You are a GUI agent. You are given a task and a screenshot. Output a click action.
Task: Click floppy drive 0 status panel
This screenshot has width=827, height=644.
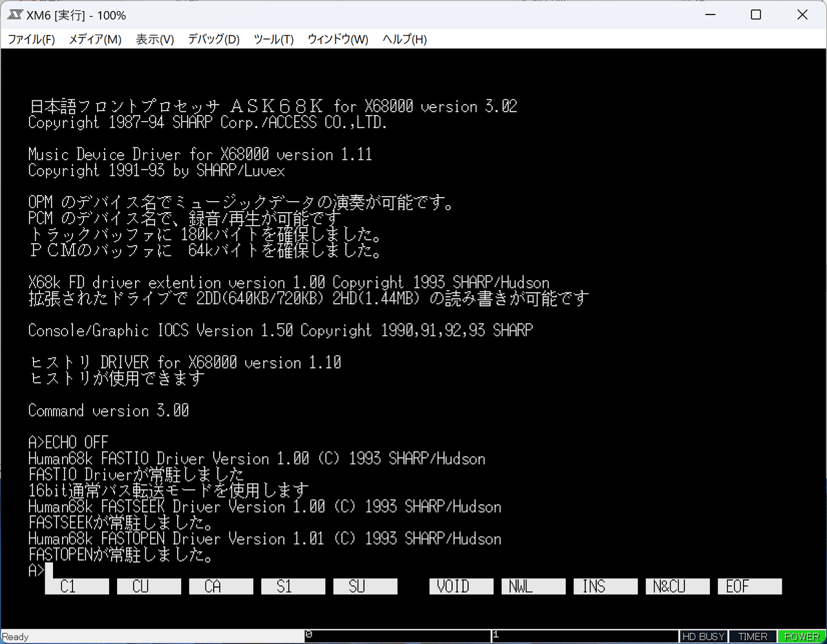(x=397, y=636)
